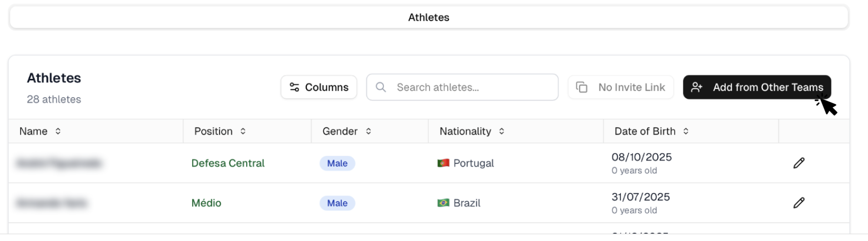The image size is (868, 241).
Task: Sort by Date of Birth column arrows
Action: pos(686,132)
